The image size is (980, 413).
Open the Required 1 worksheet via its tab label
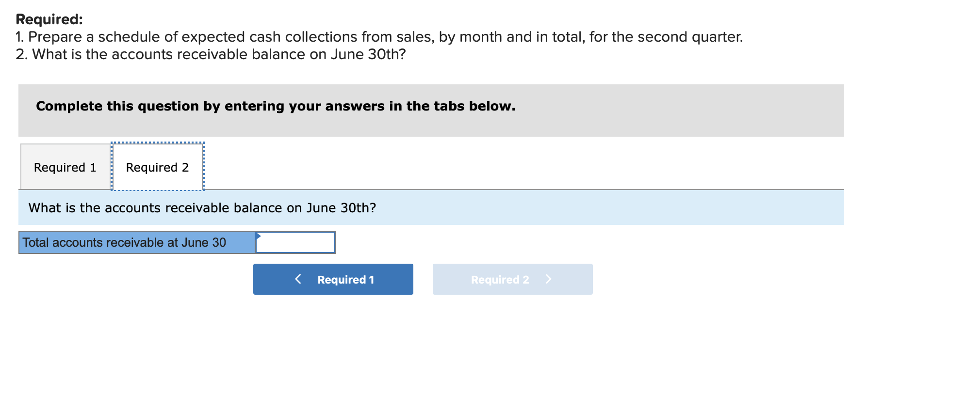pos(65,167)
